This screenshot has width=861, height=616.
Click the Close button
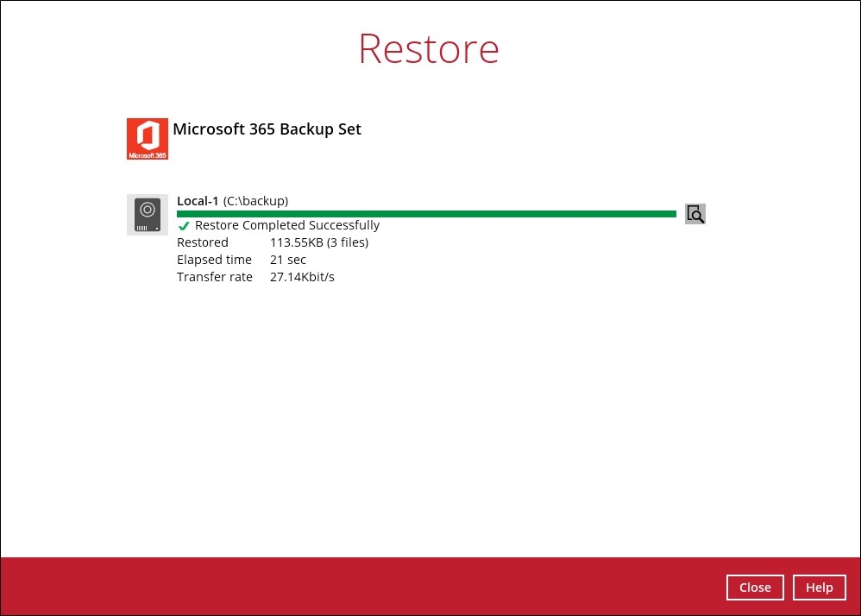(755, 587)
